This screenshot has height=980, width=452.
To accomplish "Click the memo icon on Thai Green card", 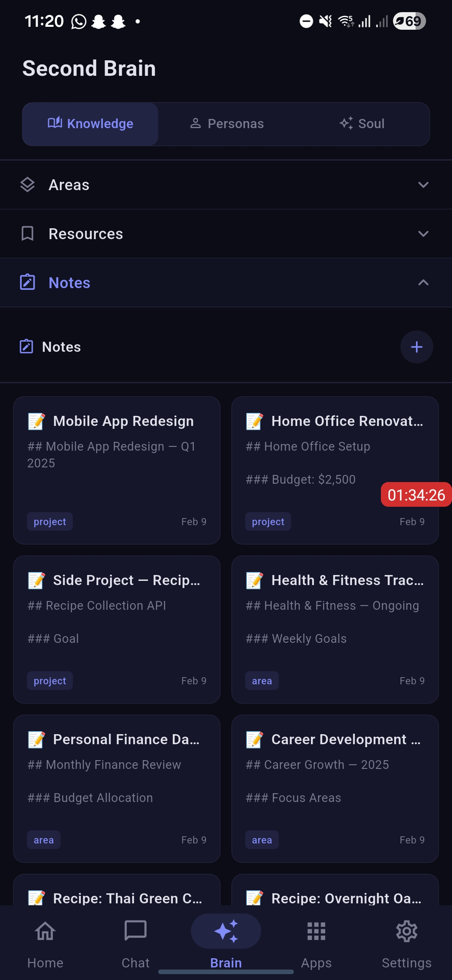I will 36,898.
